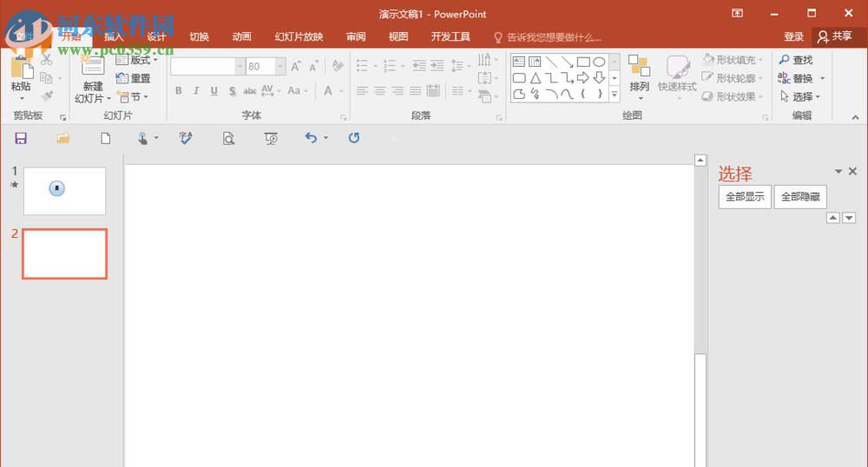Align text left icon
The height and width of the screenshot is (467, 868).
362,91
